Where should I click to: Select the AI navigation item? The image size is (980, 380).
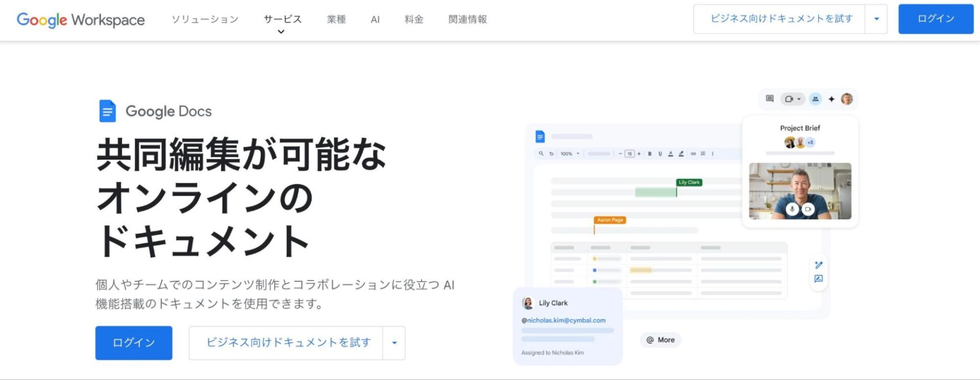pyautogui.click(x=375, y=19)
